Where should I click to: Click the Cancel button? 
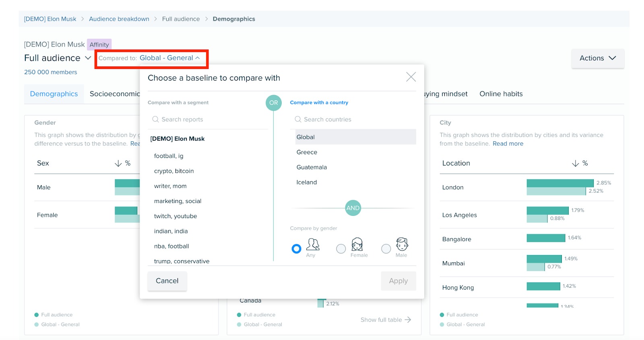coord(167,281)
